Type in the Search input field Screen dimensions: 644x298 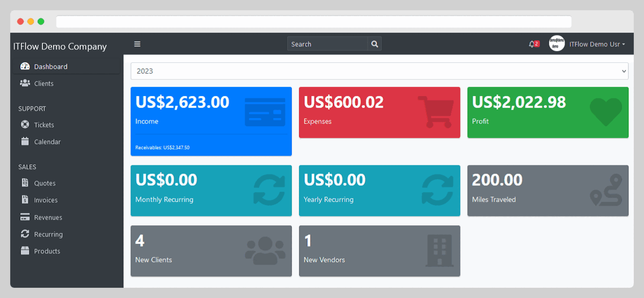(x=327, y=44)
